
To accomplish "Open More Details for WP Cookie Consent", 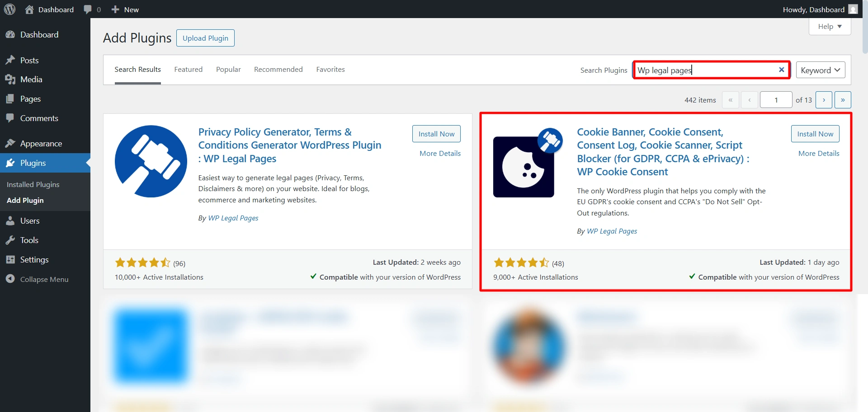I will click(x=819, y=154).
